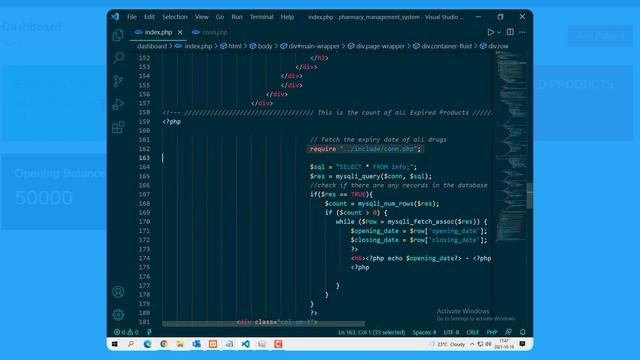Open Windows notification center icon
This screenshot has height=360, width=640.
coord(522,344)
